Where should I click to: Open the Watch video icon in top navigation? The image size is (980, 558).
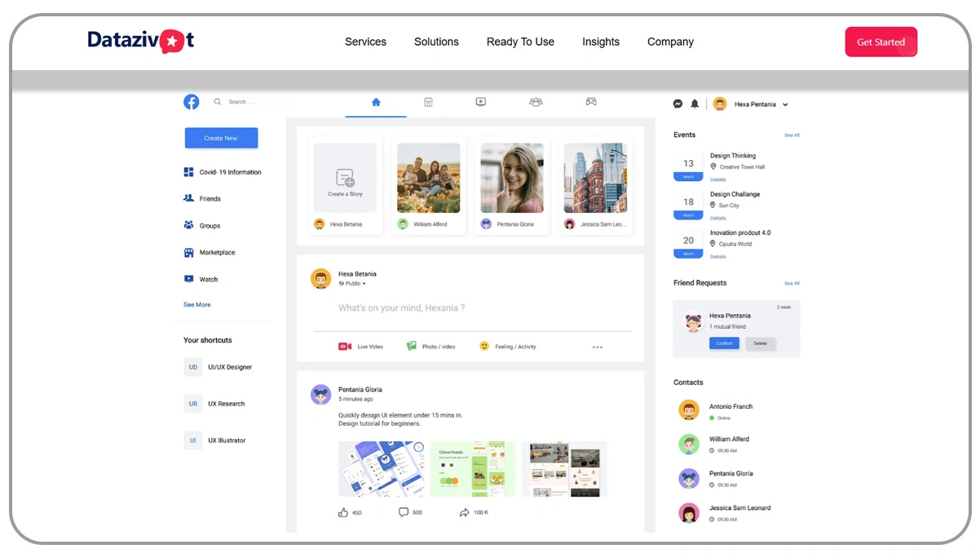pos(481,102)
